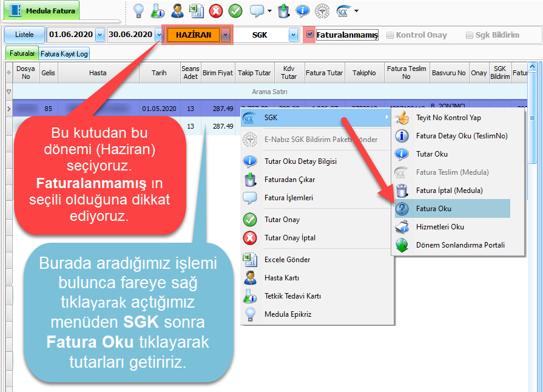Screen dimensions: 543x392
Task: Click trash bin toolbar icon
Action: (x=283, y=11)
